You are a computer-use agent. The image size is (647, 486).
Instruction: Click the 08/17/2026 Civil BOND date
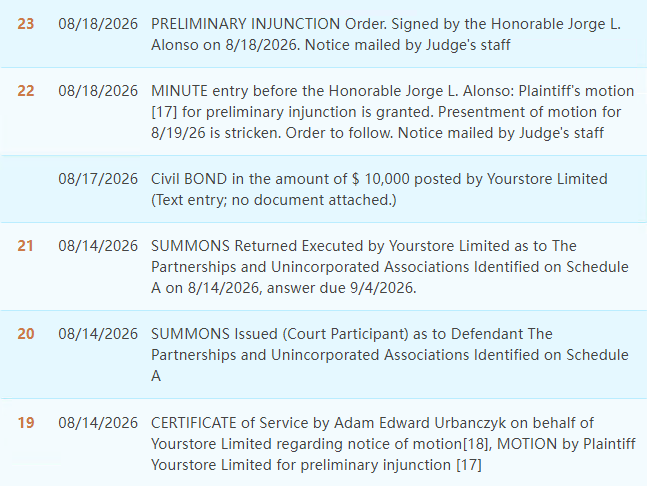click(x=98, y=179)
